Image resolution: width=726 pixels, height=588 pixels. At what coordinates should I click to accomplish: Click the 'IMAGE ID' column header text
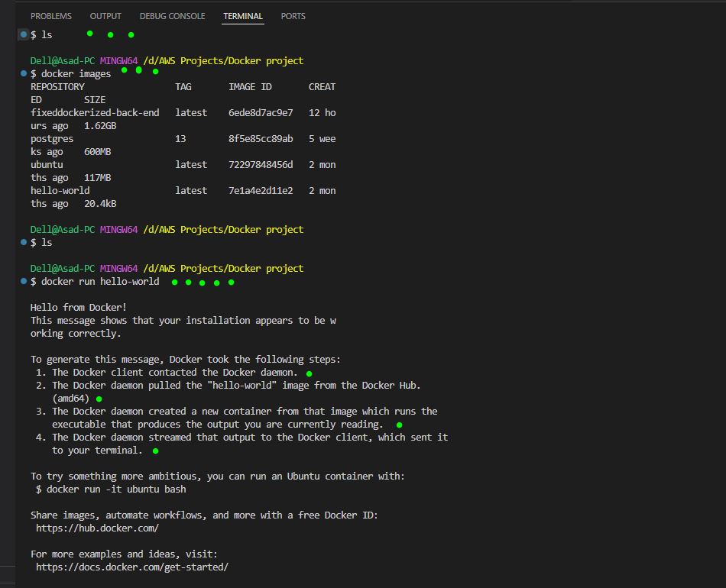(x=250, y=87)
